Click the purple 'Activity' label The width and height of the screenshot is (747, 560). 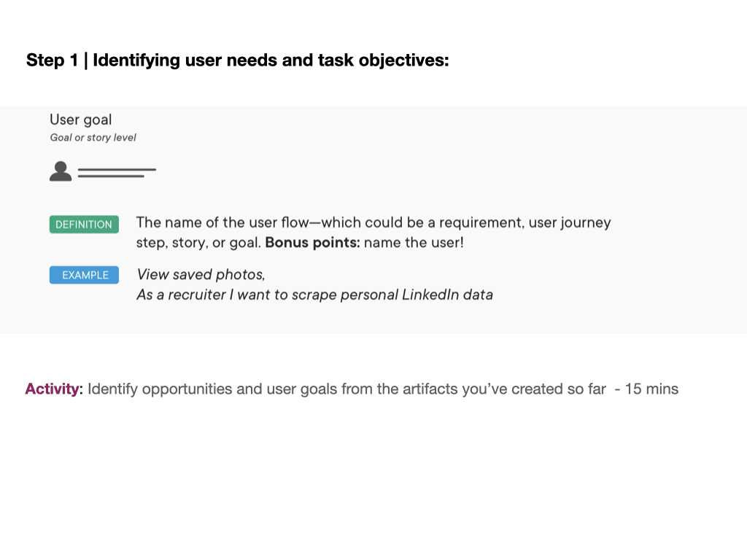point(52,389)
